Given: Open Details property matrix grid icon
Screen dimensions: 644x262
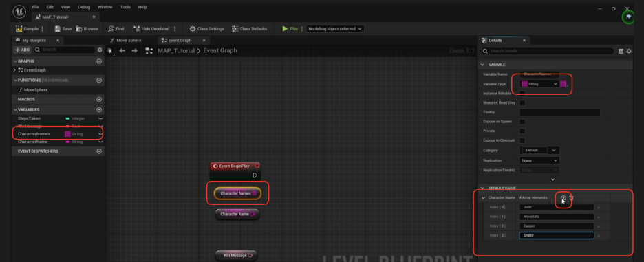Looking at the screenshot, I should pos(621,51).
